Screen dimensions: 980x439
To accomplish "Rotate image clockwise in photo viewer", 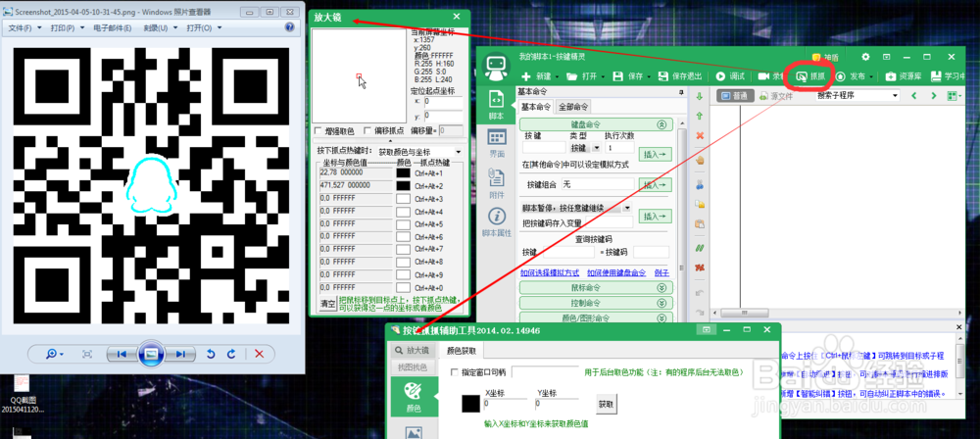I will point(231,354).
